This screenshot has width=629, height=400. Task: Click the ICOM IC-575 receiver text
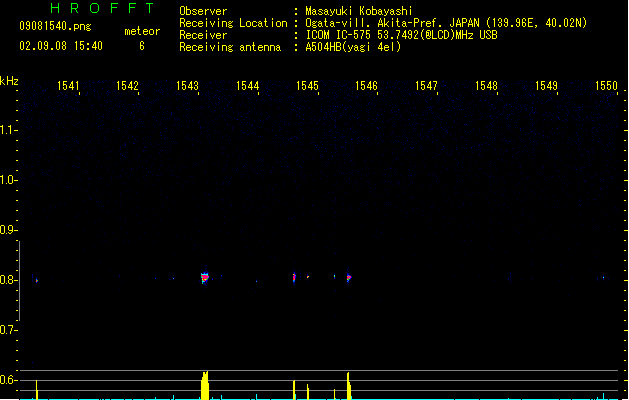[x=402, y=35]
